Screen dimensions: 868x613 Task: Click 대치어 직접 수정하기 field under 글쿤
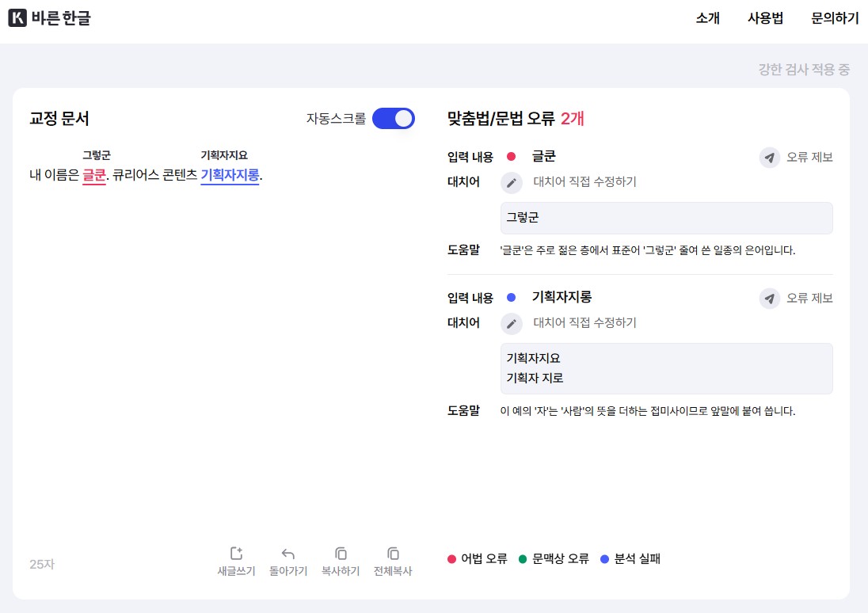click(584, 182)
